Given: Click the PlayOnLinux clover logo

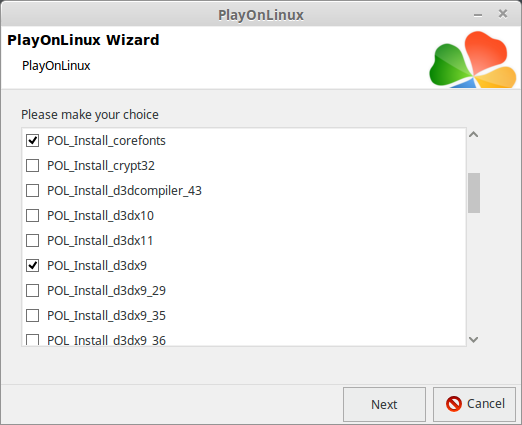Looking at the screenshot, I should pyautogui.click(x=473, y=59).
